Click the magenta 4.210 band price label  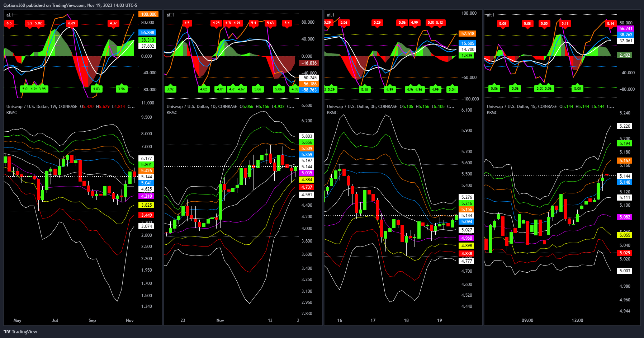[146, 196]
